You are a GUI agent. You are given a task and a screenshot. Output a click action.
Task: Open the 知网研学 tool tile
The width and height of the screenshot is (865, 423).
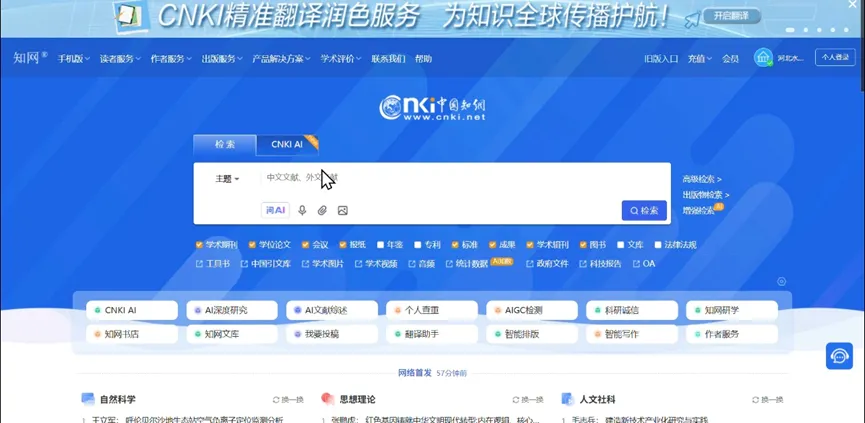(x=731, y=310)
